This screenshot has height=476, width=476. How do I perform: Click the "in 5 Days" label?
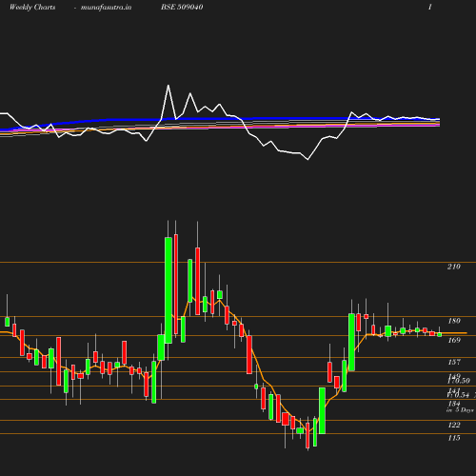click(x=460, y=410)
